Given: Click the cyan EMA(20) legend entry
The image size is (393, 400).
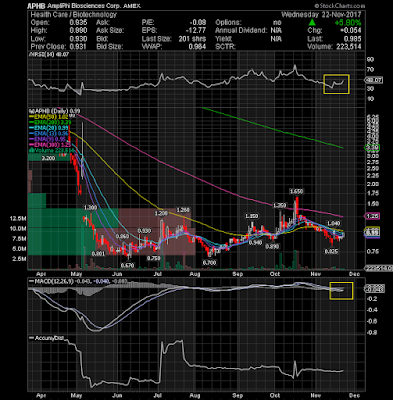Looking at the screenshot, I should tap(48, 128).
